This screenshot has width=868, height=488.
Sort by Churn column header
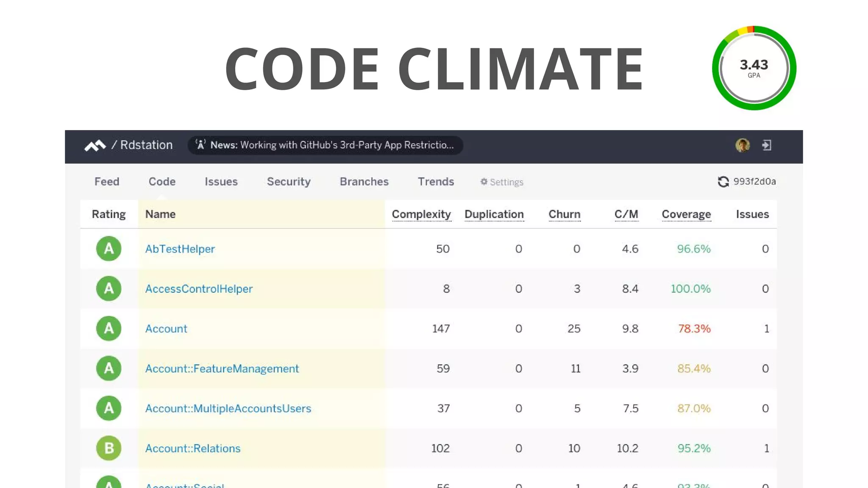pyautogui.click(x=565, y=214)
